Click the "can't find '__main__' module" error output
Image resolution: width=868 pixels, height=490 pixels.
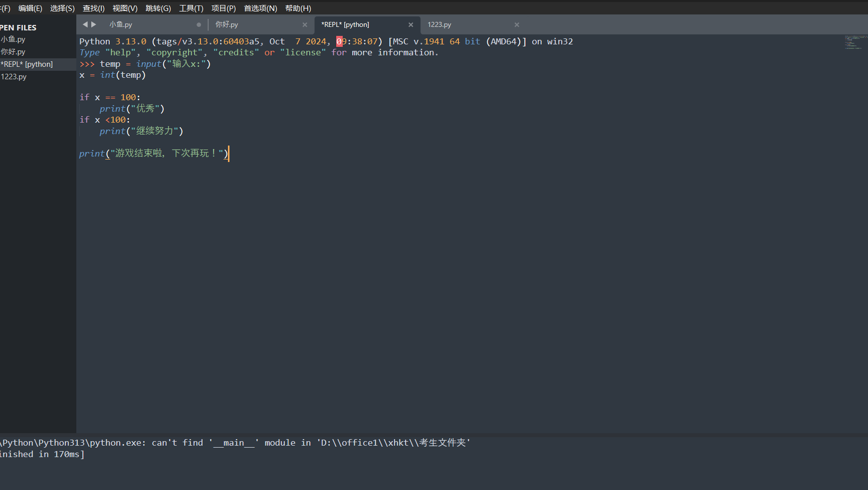(235, 443)
